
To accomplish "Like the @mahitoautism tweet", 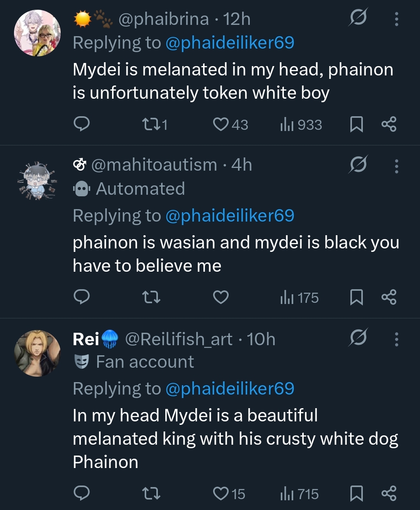I will pos(221,297).
